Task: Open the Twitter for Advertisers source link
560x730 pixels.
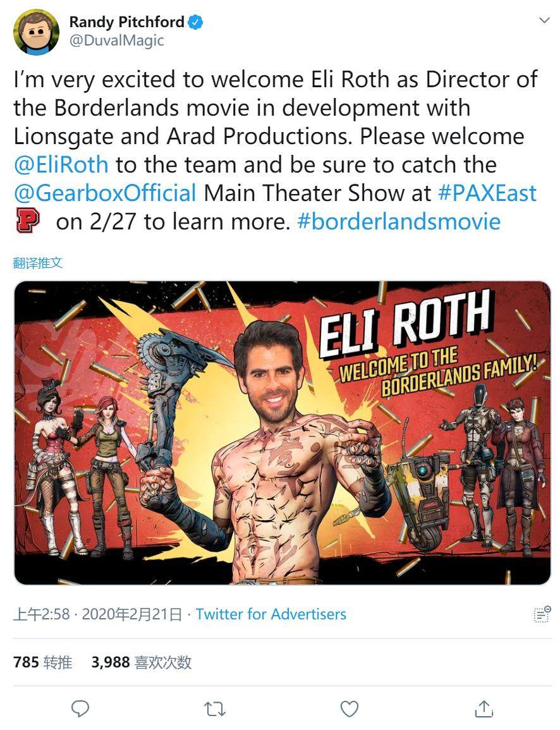Action: tap(271, 614)
